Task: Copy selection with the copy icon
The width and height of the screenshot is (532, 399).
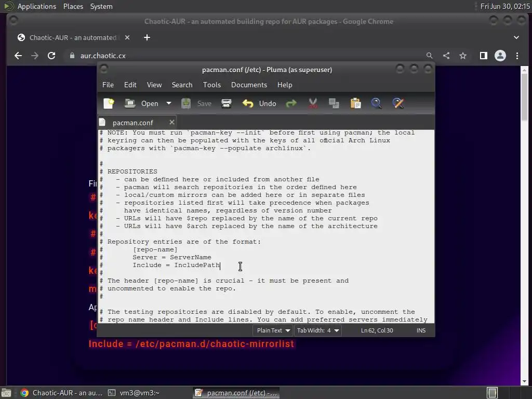Action: point(334,103)
